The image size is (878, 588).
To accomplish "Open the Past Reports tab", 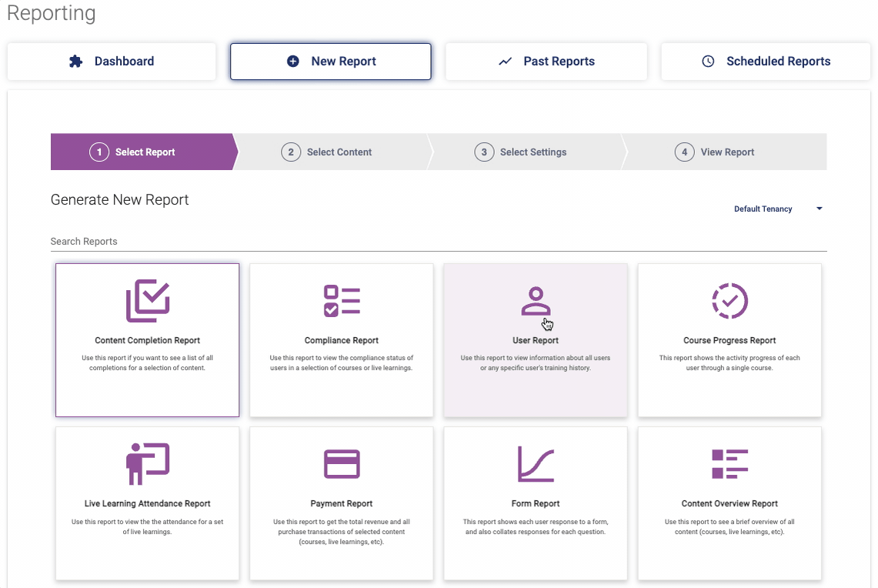I will pos(546,62).
